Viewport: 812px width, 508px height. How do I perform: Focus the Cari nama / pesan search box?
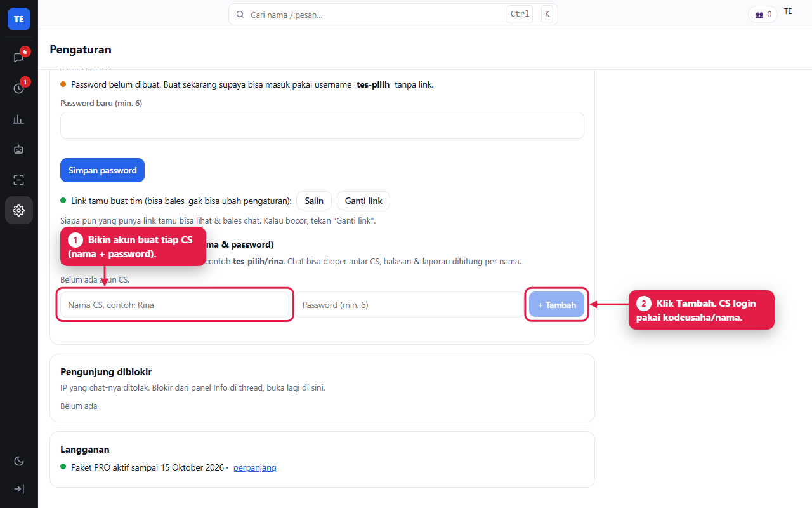(x=393, y=14)
